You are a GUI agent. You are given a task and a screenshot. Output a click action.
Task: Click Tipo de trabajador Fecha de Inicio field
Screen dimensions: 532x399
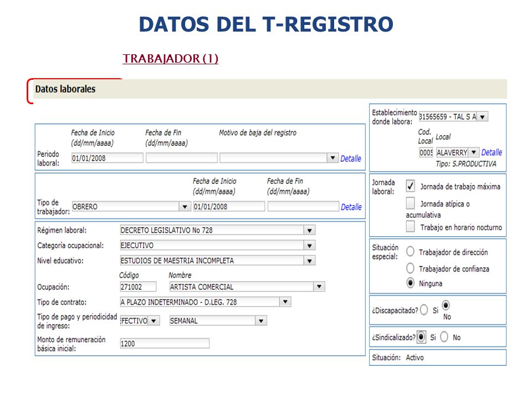[229, 206]
